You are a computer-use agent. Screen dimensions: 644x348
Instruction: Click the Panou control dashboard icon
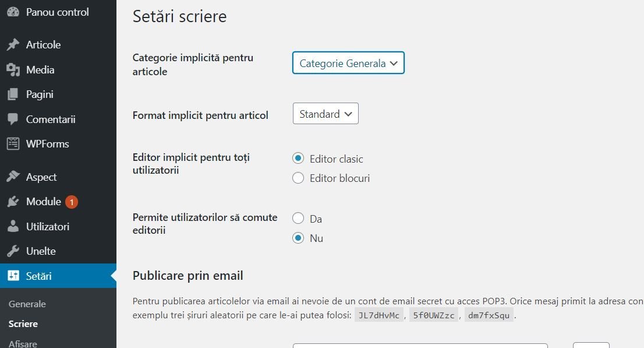pyautogui.click(x=13, y=12)
